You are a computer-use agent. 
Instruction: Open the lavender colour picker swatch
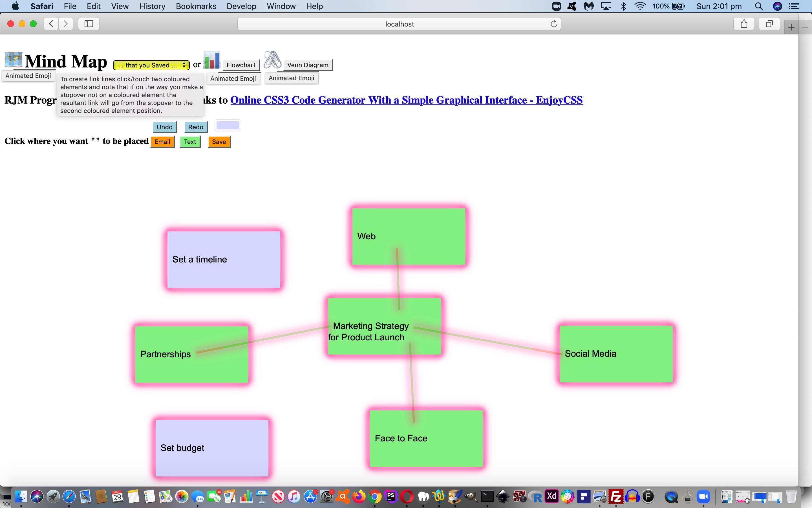pyautogui.click(x=228, y=126)
